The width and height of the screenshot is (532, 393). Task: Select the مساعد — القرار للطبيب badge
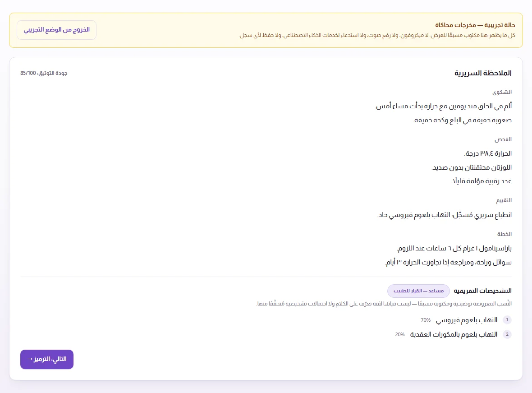click(418, 291)
